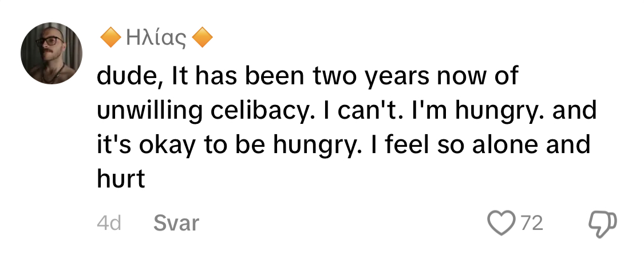Viewport: 644px width, 258px height.
Task: Click the word "dude," starting the comment
Action: point(125,76)
